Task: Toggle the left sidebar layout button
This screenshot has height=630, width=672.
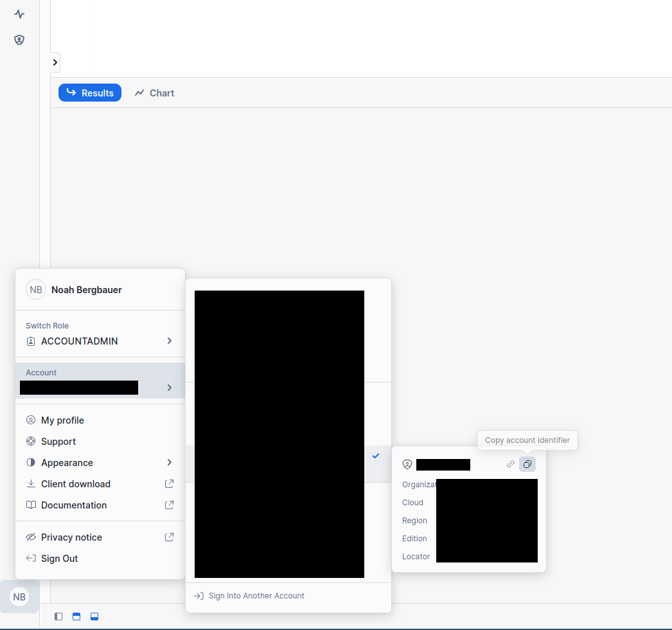Action: pyautogui.click(x=58, y=616)
